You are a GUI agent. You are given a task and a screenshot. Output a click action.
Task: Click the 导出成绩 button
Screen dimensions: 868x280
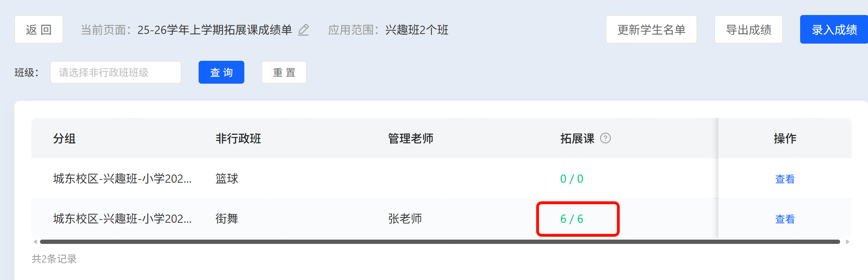click(x=748, y=30)
